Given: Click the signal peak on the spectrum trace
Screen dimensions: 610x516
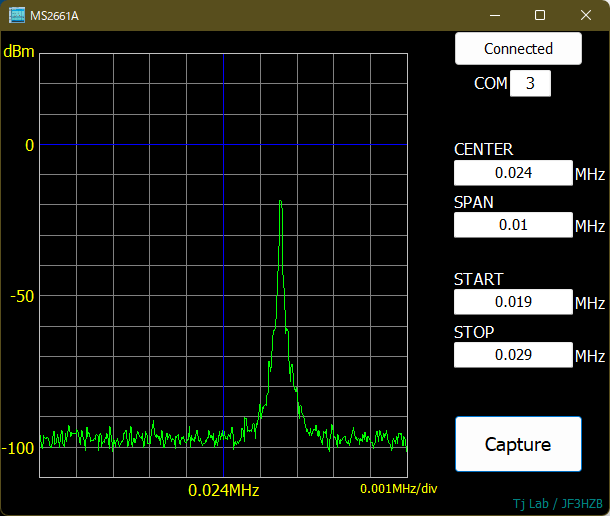Looking at the screenshot, I should click(x=280, y=202).
